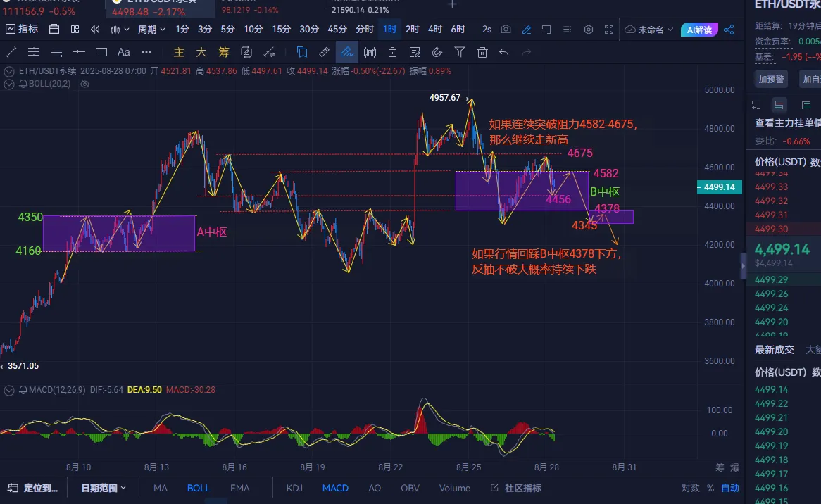Expand the 周期 period dropdown

[x=151, y=30]
